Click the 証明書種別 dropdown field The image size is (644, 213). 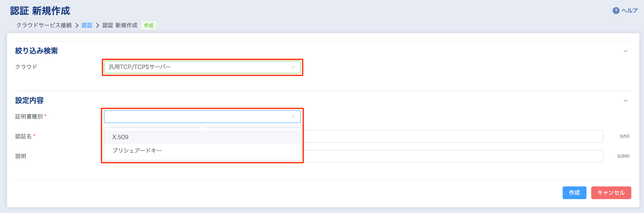(x=198, y=117)
